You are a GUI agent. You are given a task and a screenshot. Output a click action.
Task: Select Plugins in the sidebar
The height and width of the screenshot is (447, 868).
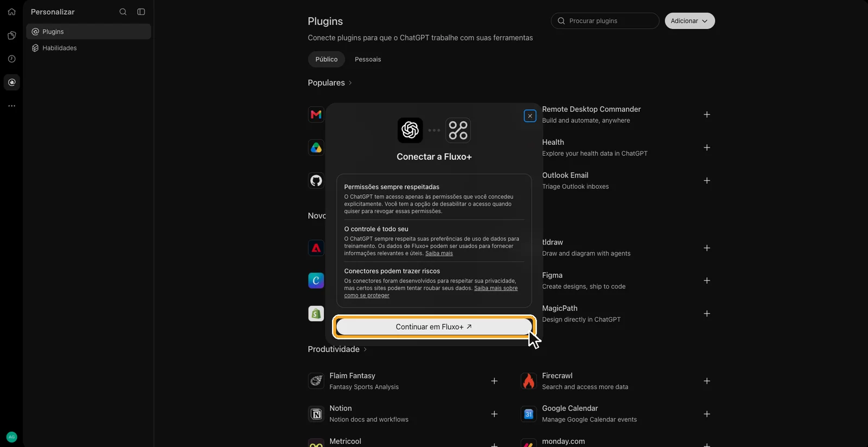click(88, 31)
